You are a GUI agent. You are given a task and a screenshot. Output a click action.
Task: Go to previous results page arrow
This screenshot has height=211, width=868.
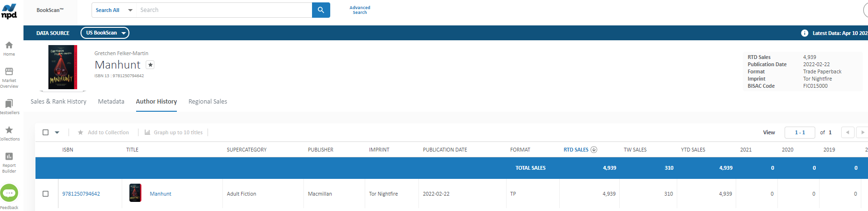pyautogui.click(x=847, y=132)
